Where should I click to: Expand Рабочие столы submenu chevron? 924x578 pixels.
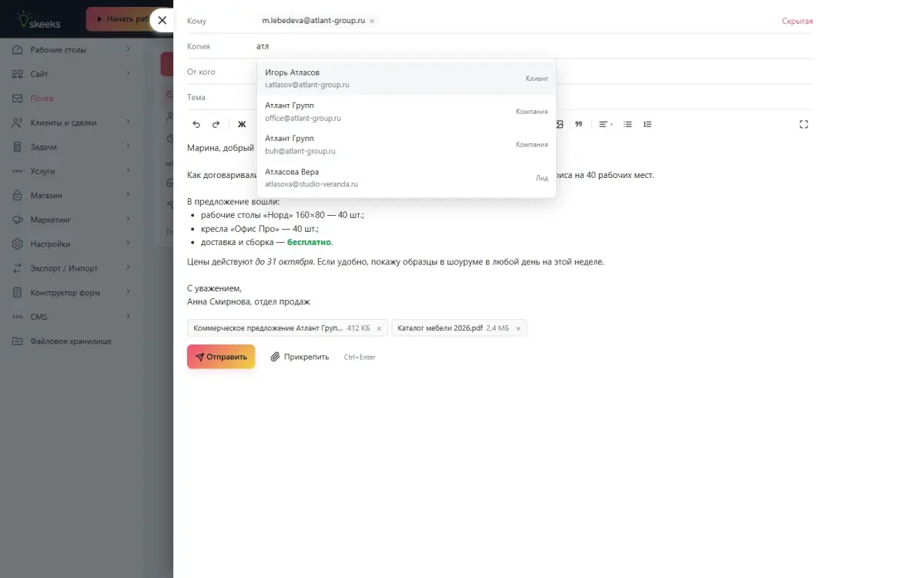pyautogui.click(x=129, y=49)
